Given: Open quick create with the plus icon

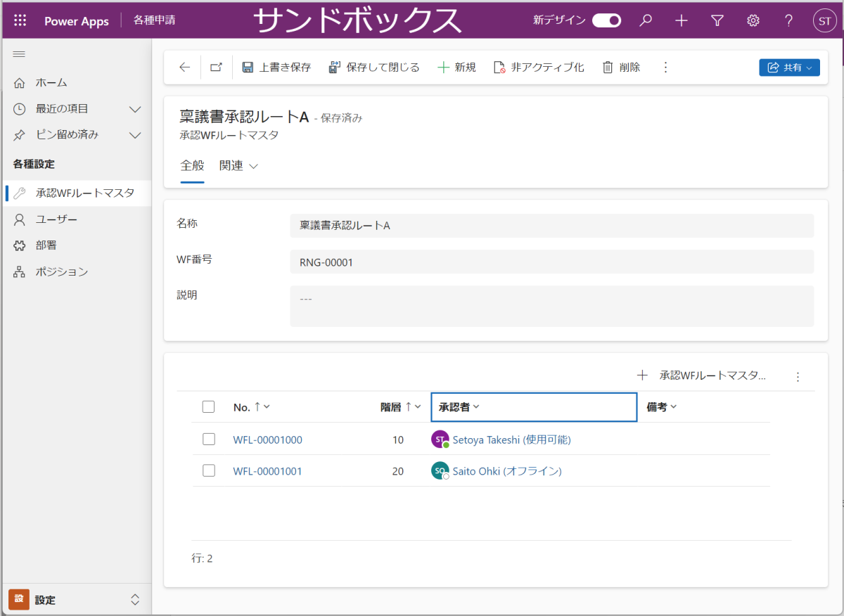Looking at the screenshot, I should pos(681,20).
